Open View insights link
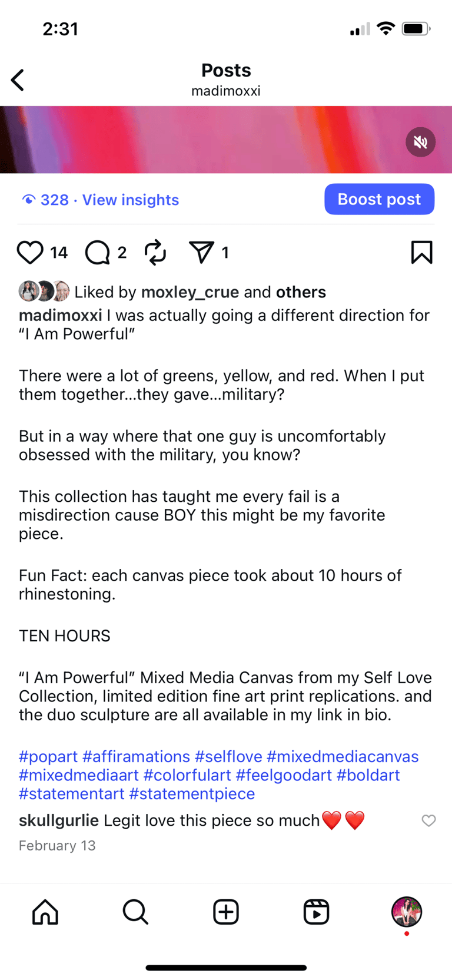Viewport: 452px width, 980px height. pos(130,200)
